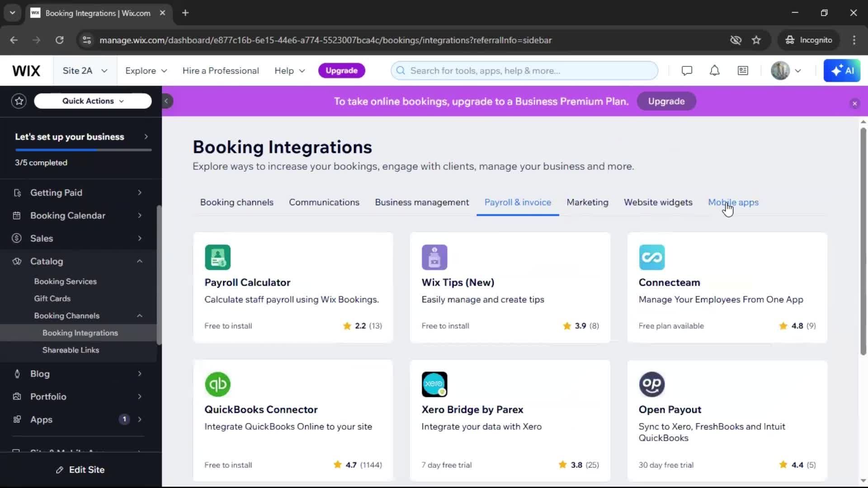Expand the Blog section
Image resolution: width=868 pixels, height=488 pixels.
pyautogui.click(x=140, y=374)
